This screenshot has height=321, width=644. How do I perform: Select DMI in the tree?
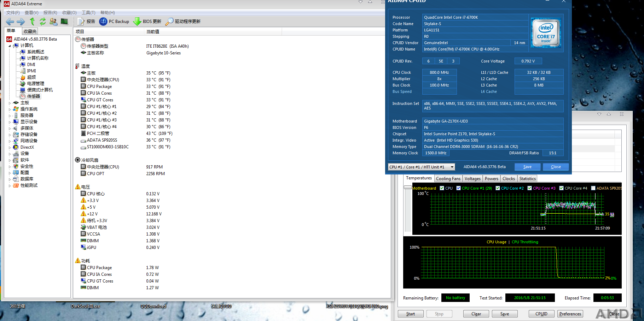(x=31, y=65)
